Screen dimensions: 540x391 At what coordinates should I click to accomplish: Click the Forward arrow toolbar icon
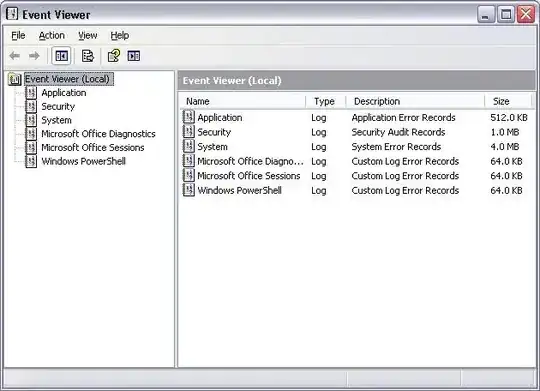click(34, 55)
